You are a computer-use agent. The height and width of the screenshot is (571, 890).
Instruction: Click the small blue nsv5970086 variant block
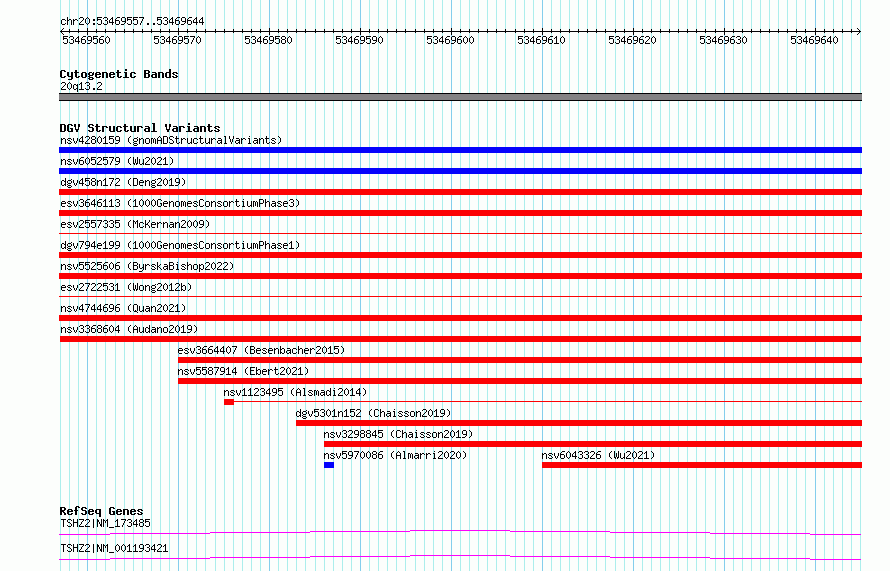click(329, 465)
